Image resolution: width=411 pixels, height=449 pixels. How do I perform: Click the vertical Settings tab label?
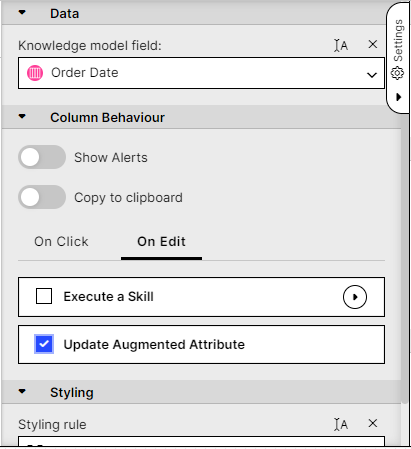[398, 40]
